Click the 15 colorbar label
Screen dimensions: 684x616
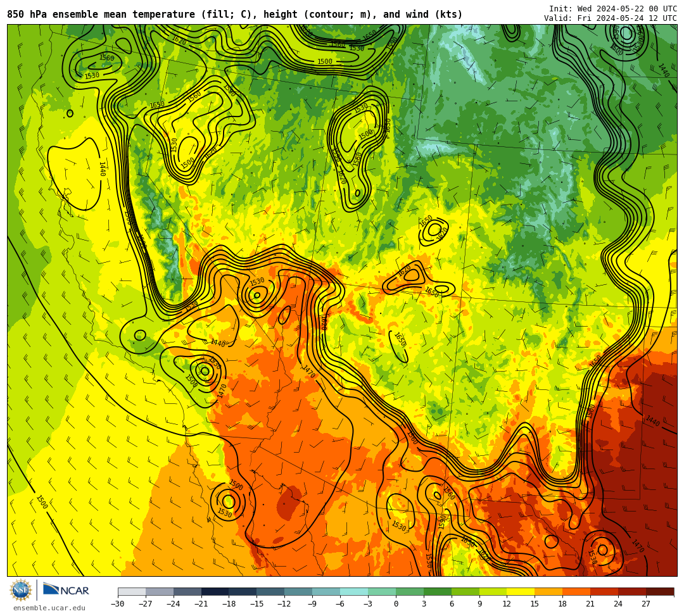click(x=535, y=604)
